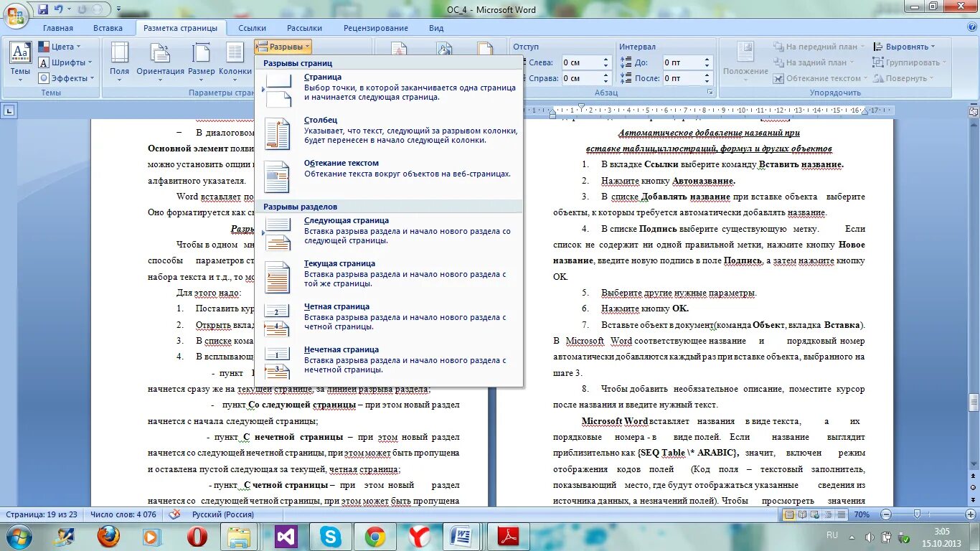Insert a Page (Страница) break
This screenshot has height=551, width=980.
click(389, 88)
